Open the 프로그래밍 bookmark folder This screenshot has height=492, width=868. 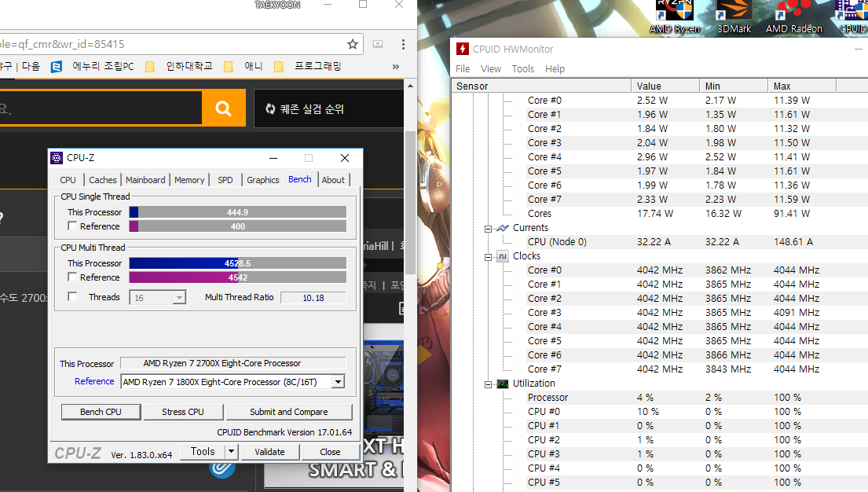coord(308,67)
